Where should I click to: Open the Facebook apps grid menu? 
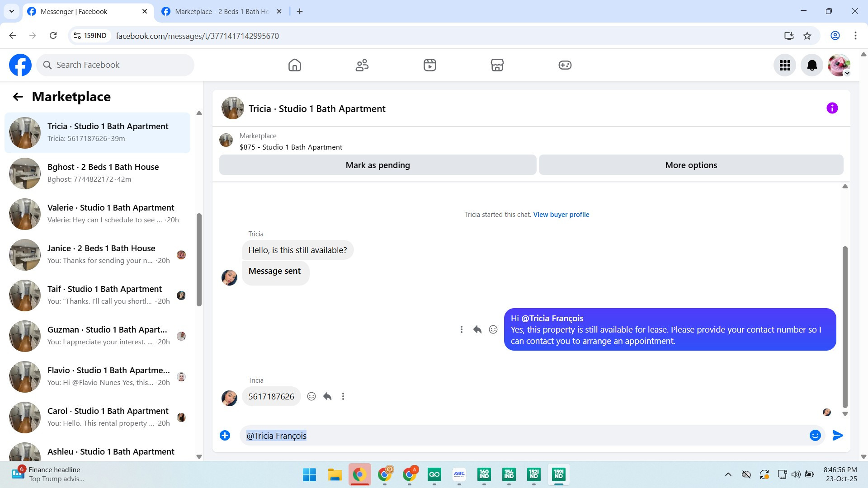(785, 66)
